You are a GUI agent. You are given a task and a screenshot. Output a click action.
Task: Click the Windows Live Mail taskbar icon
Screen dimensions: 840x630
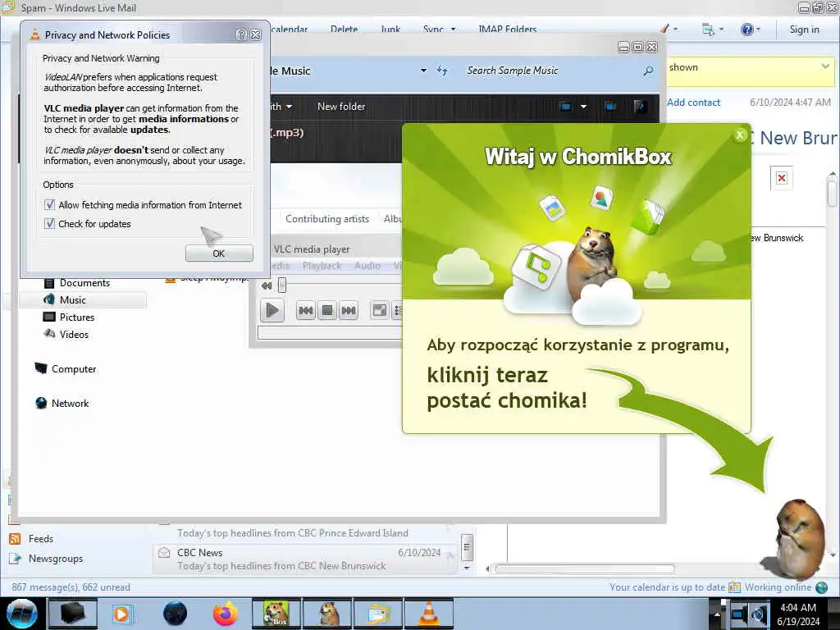[x=379, y=614]
